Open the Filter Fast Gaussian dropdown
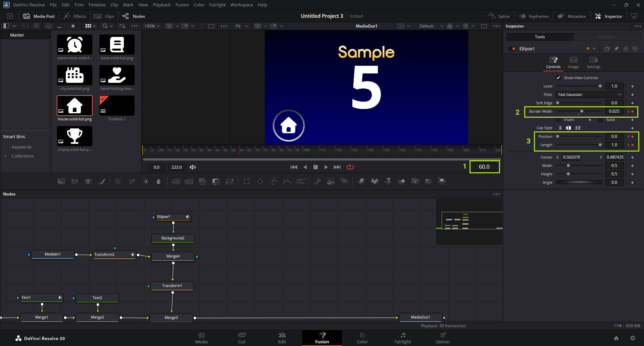644x346 pixels. 590,95
